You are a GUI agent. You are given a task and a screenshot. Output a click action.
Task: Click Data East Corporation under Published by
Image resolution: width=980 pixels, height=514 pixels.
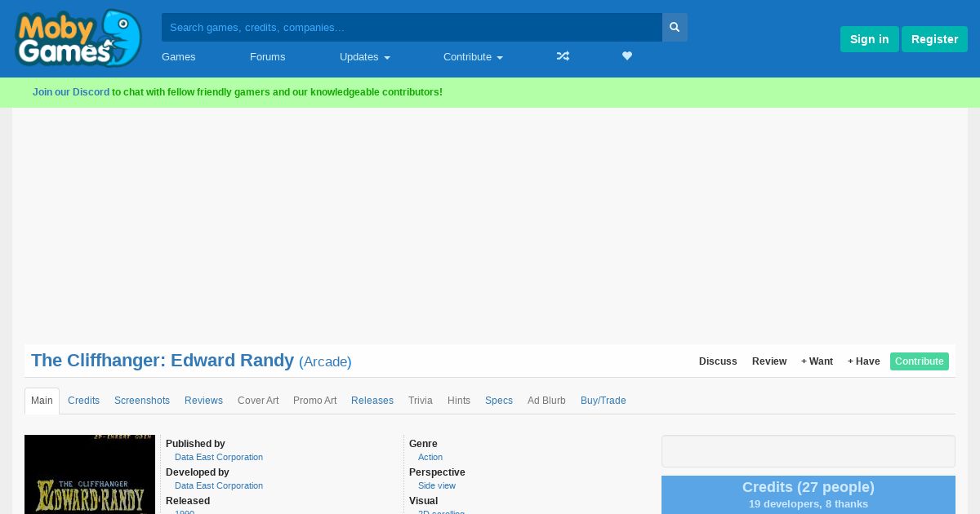(x=219, y=457)
